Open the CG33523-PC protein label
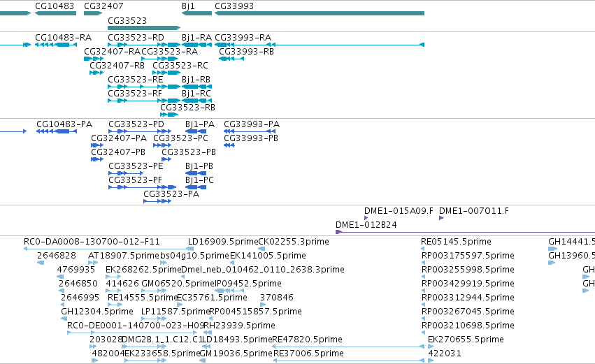The image size is (595, 364). pos(180,138)
